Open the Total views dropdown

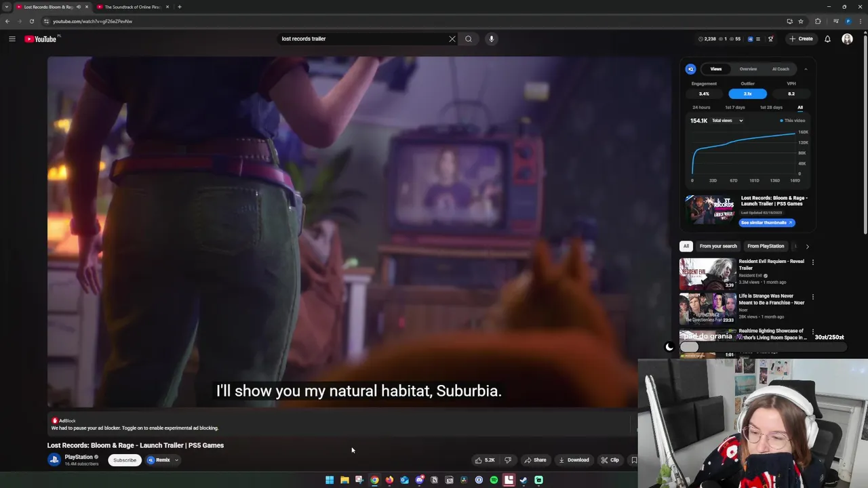(727, 121)
